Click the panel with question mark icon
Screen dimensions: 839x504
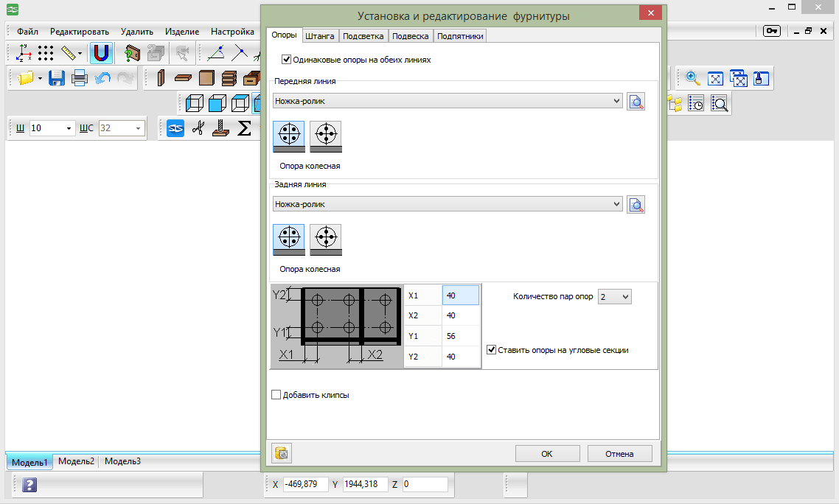[x=132, y=53]
